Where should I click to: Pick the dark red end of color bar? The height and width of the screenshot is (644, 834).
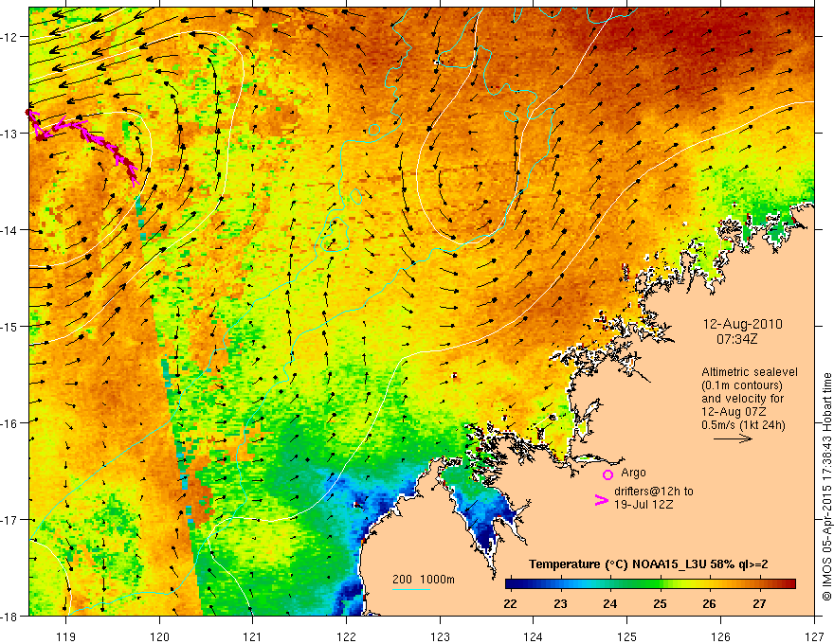[789, 584]
